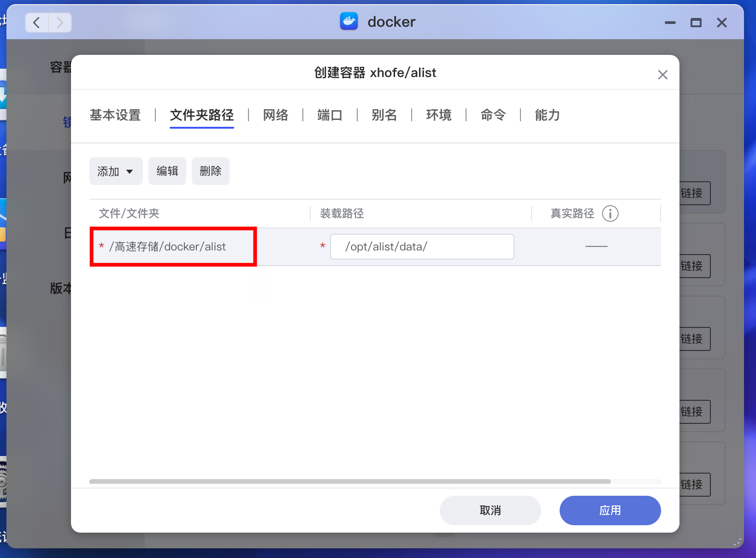Viewport: 756px width, 558px height.
Task: Click the 装载路径 column header
Action: coord(342,214)
